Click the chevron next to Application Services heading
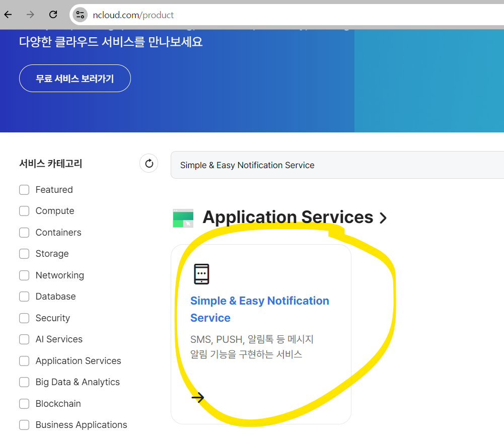504x441 pixels. pyautogui.click(x=383, y=218)
